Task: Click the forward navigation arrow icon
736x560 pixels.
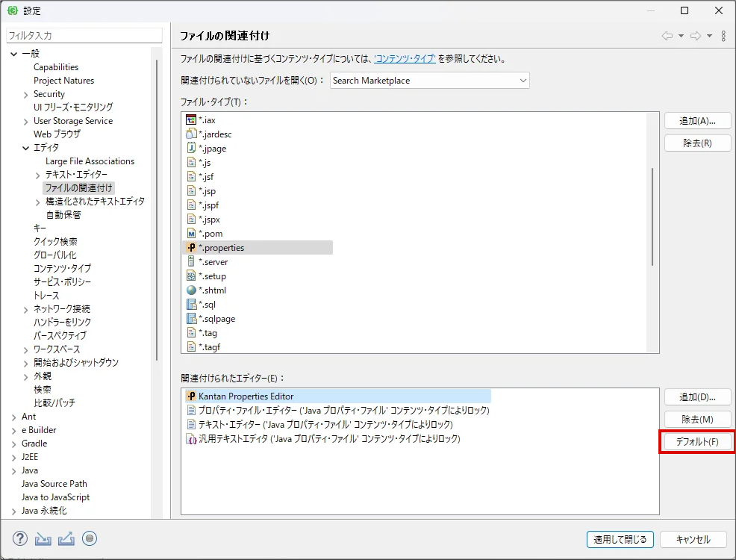Action: pyautogui.click(x=695, y=36)
